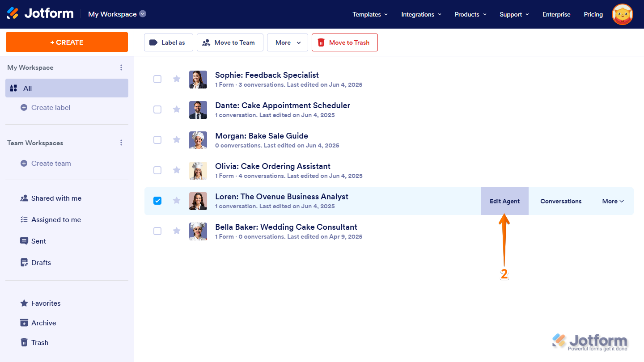This screenshot has height=362, width=644.
Task: Open the More dropdown in the toolbar
Action: pyautogui.click(x=287, y=42)
